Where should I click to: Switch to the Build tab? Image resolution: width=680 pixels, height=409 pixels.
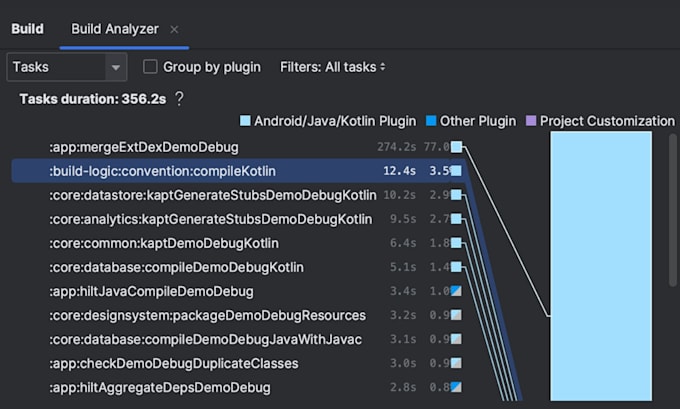point(27,29)
